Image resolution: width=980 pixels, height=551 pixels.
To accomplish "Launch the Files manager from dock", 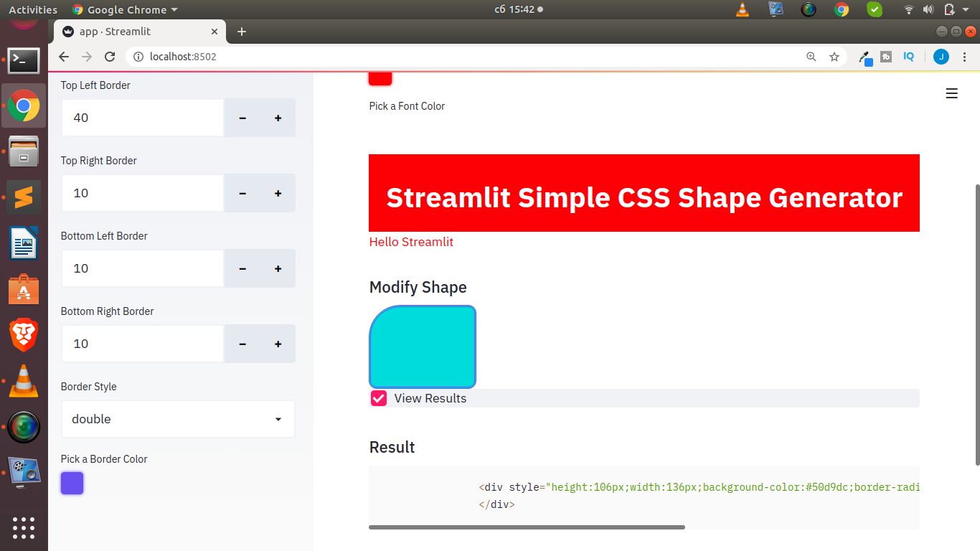I will (24, 151).
